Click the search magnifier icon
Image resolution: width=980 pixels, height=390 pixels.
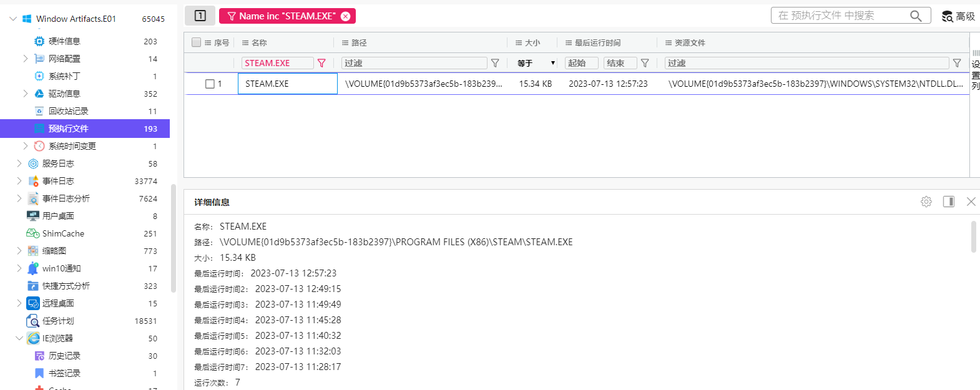click(x=916, y=16)
